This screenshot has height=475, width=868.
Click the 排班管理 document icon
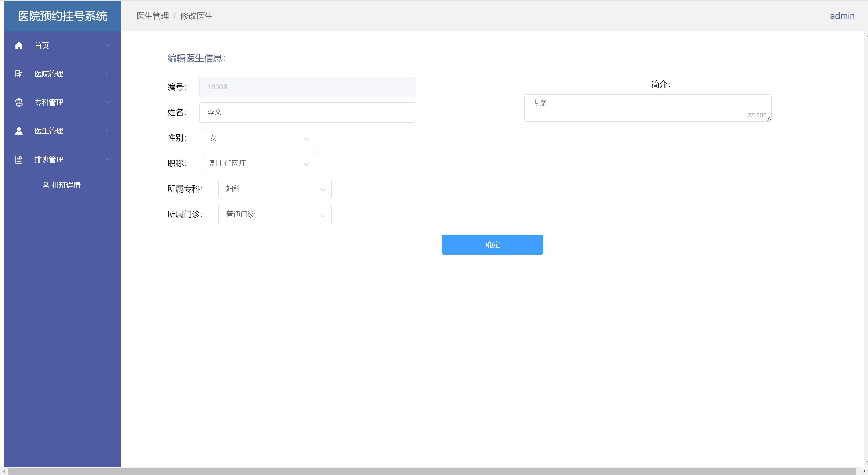click(19, 160)
